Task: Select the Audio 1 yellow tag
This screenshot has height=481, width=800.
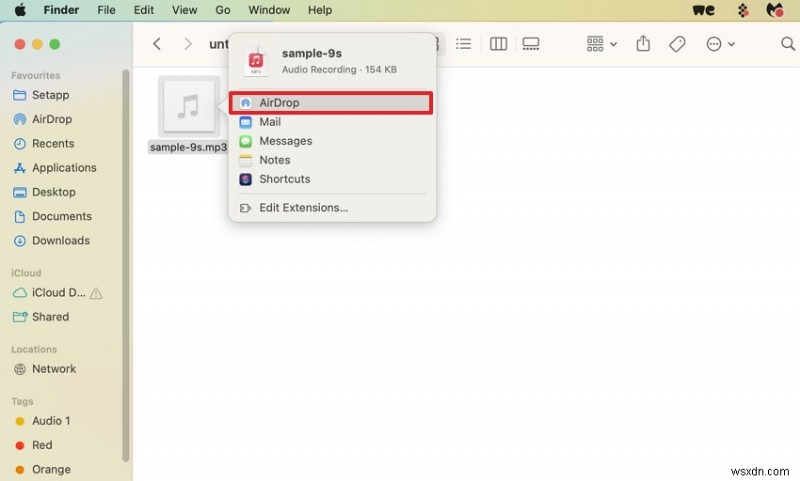Action: tap(51, 421)
